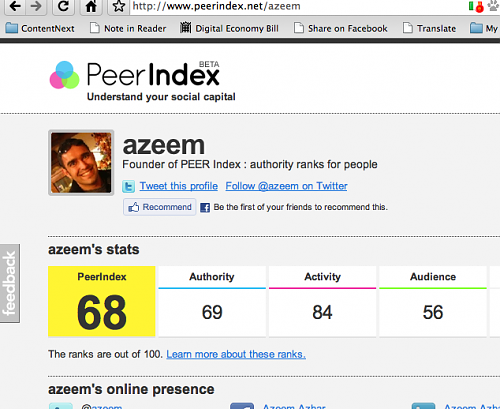Click the Facebook icon next to the recommend text
500x409 pixels.
click(x=205, y=208)
